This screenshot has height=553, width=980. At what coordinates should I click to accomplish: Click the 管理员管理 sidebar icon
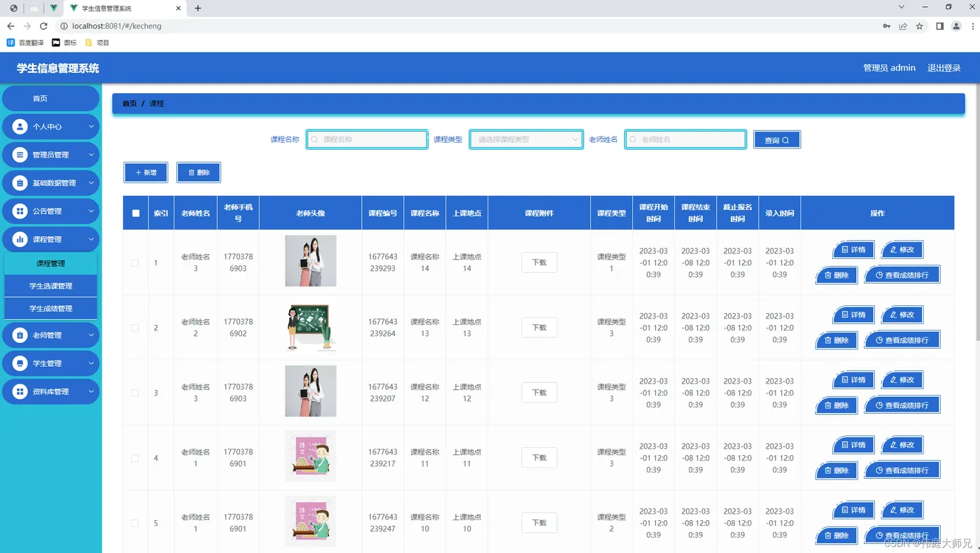coord(20,155)
